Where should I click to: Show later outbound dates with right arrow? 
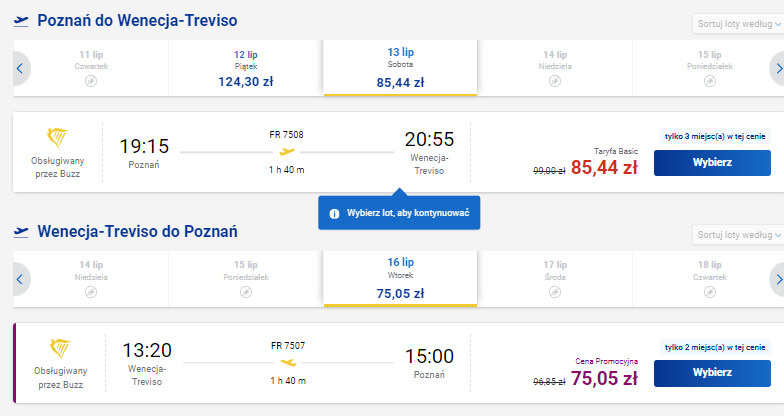[778, 68]
